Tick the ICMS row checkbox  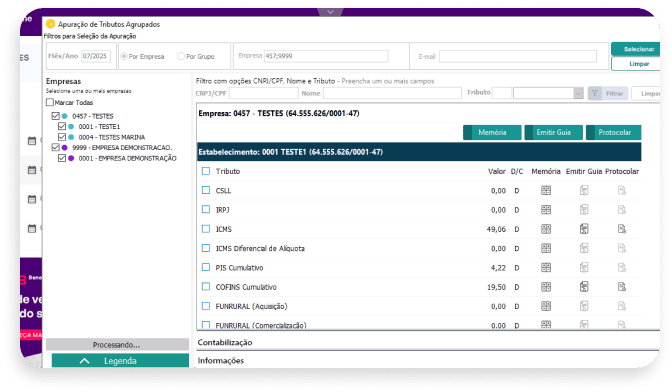pyautogui.click(x=206, y=229)
